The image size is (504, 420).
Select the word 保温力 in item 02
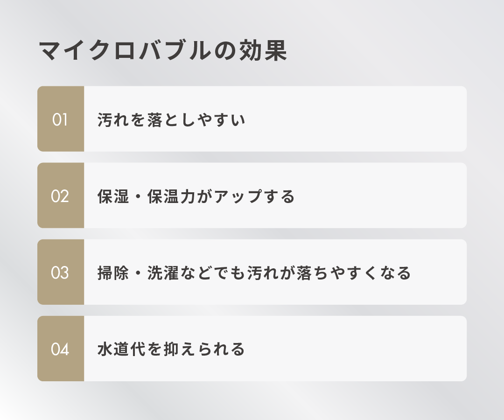coord(170,196)
